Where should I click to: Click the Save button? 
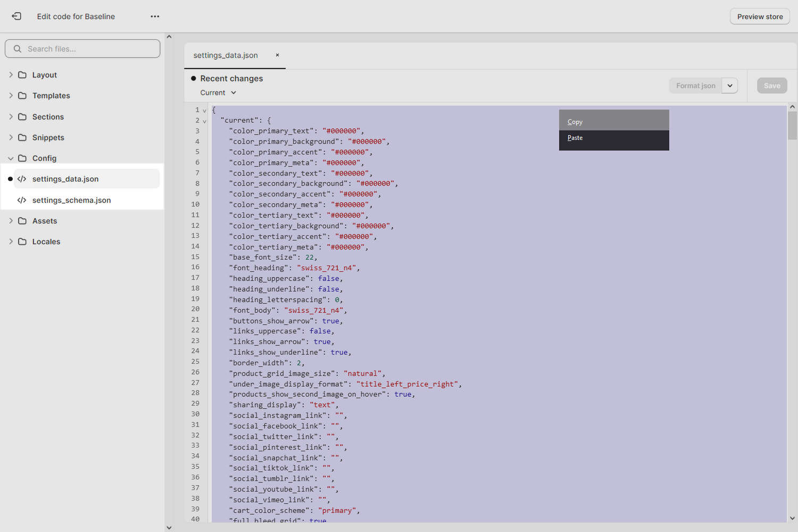click(772, 85)
